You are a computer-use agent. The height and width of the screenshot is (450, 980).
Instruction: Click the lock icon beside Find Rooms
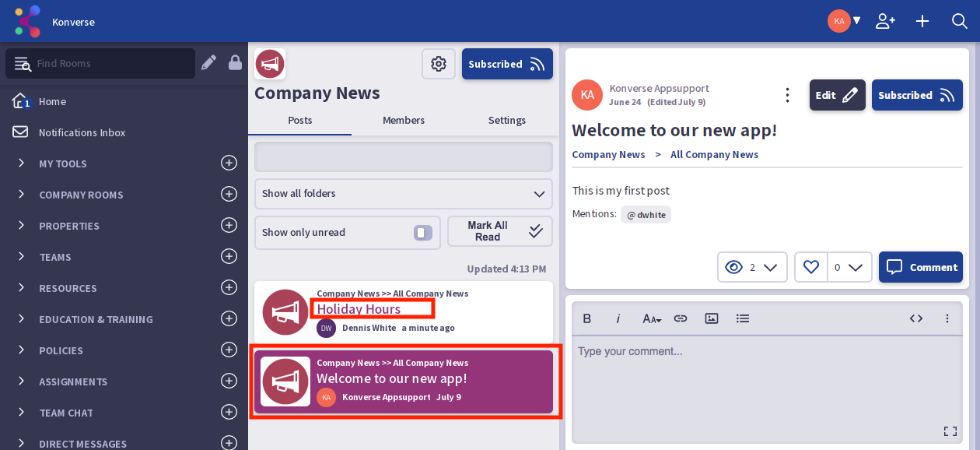[x=235, y=63]
